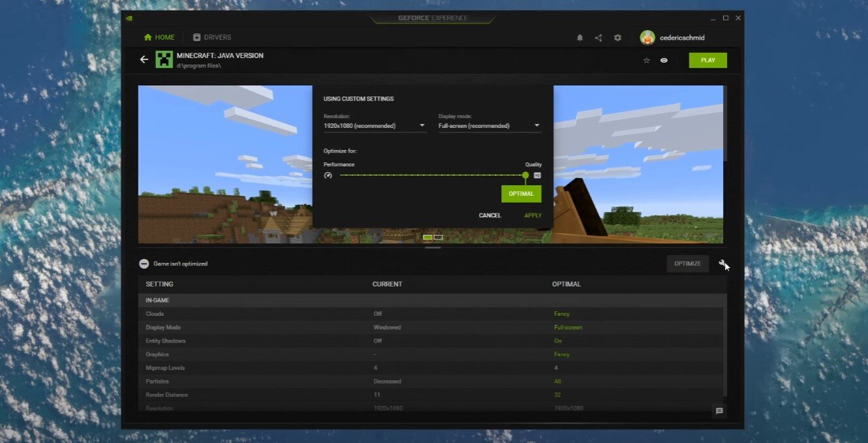Toggle the eye visibility icon for game

click(664, 60)
